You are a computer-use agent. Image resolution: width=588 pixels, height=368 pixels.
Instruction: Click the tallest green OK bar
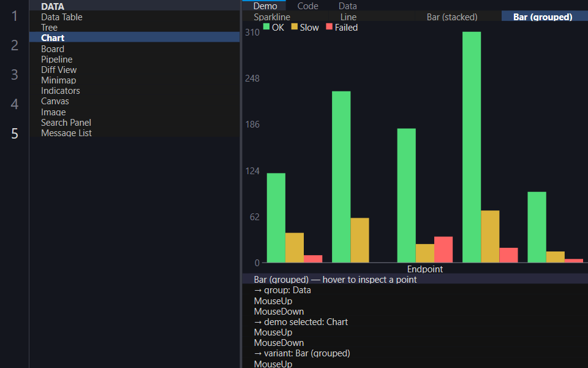pos(472,147)
